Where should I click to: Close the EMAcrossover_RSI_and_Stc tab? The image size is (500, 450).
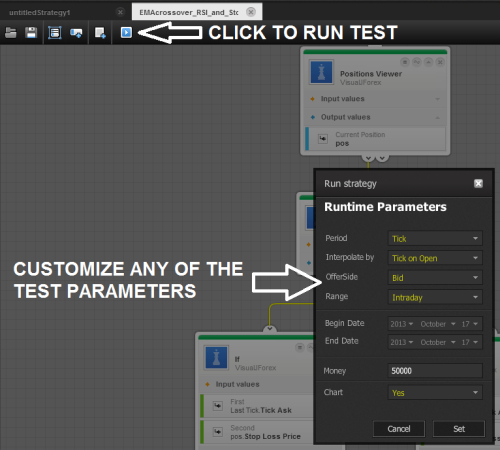pos(251,12)
